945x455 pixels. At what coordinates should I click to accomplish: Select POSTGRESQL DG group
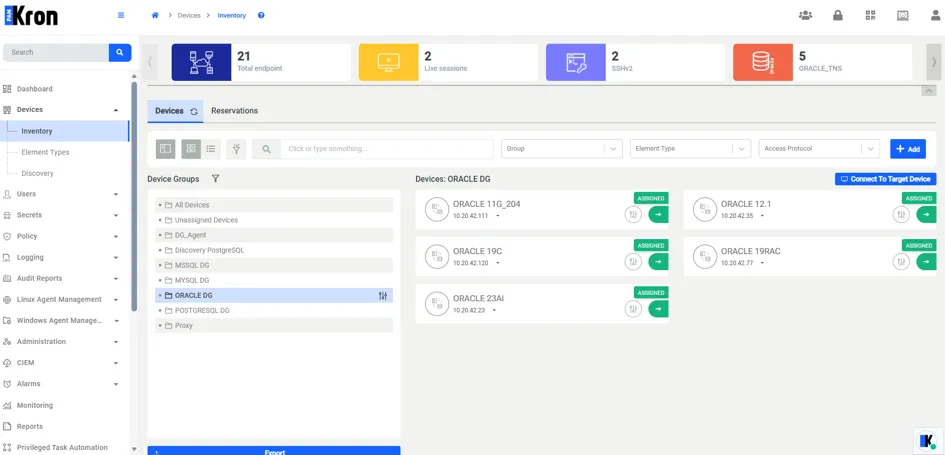click(x=274, y=310)
